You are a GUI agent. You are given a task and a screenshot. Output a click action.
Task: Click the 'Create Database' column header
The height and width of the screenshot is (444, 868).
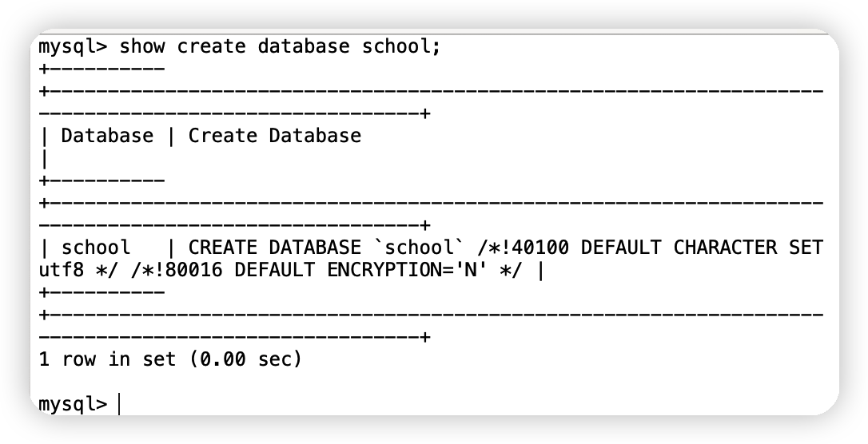(x=275, y=136)
